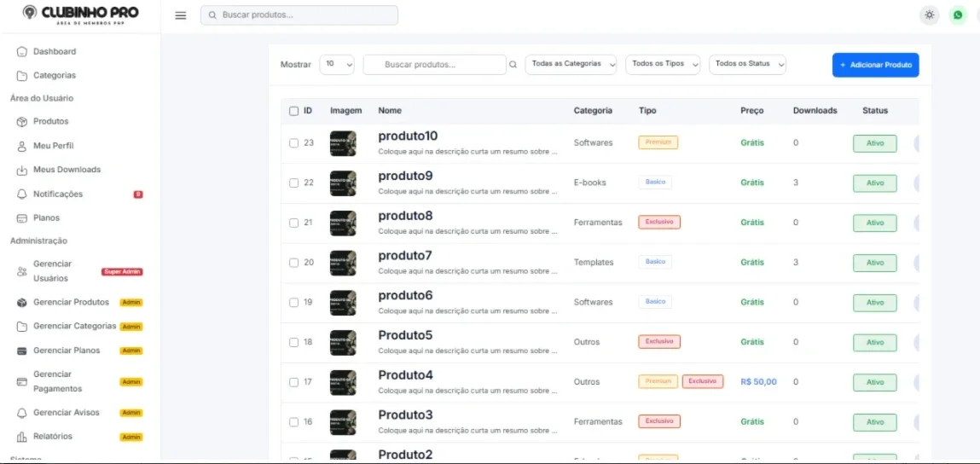Sort by the Downloads column header

tap(815, 111)
